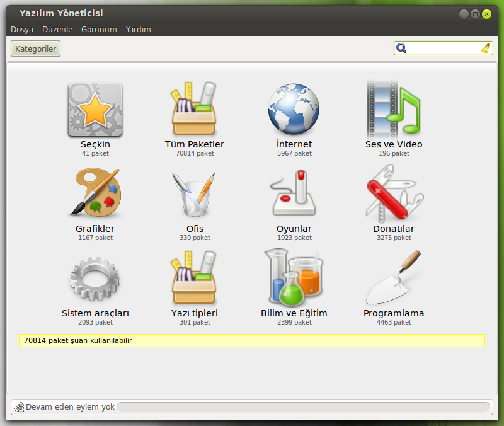Click the "5967 paket" count
The height and width of the screenshot is (426, 504).
coord(294,153)
